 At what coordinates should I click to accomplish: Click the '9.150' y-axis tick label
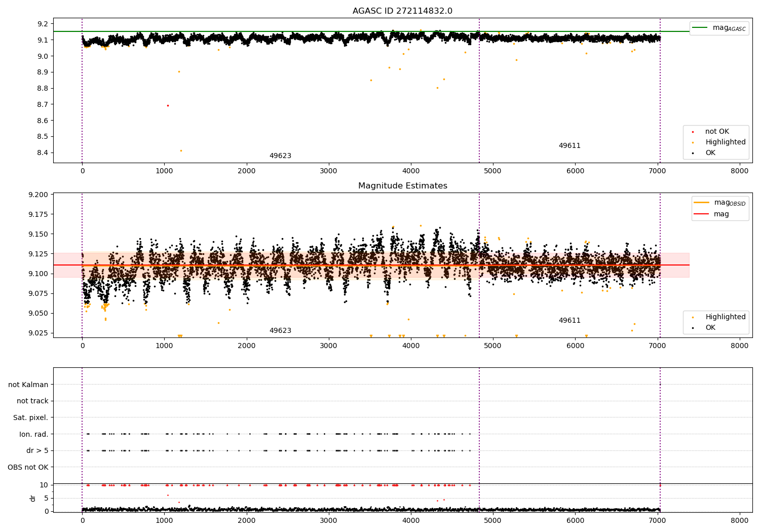pyautogui.click(x=40, y=235)
